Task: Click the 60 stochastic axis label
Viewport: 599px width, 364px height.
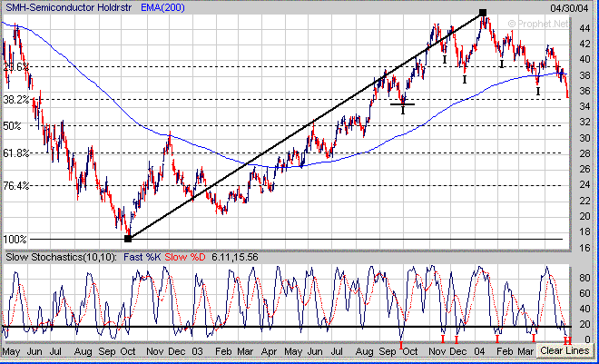Action: [x=584, y=293]
